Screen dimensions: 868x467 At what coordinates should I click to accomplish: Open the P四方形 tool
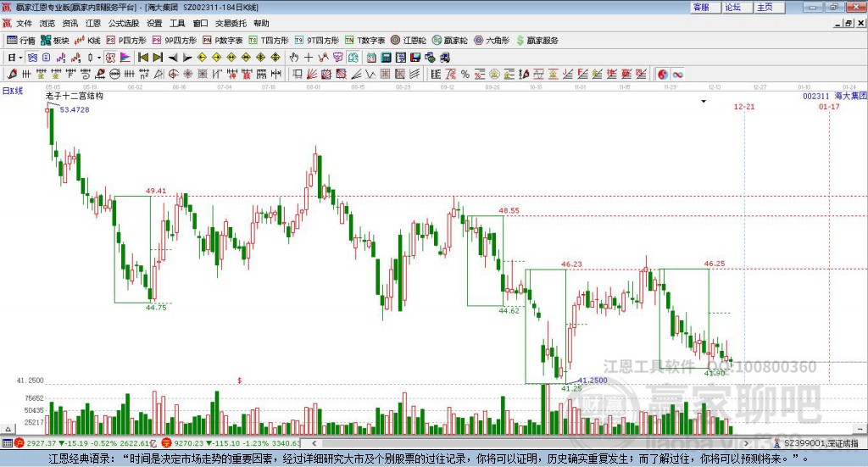(x=126, y=41)
